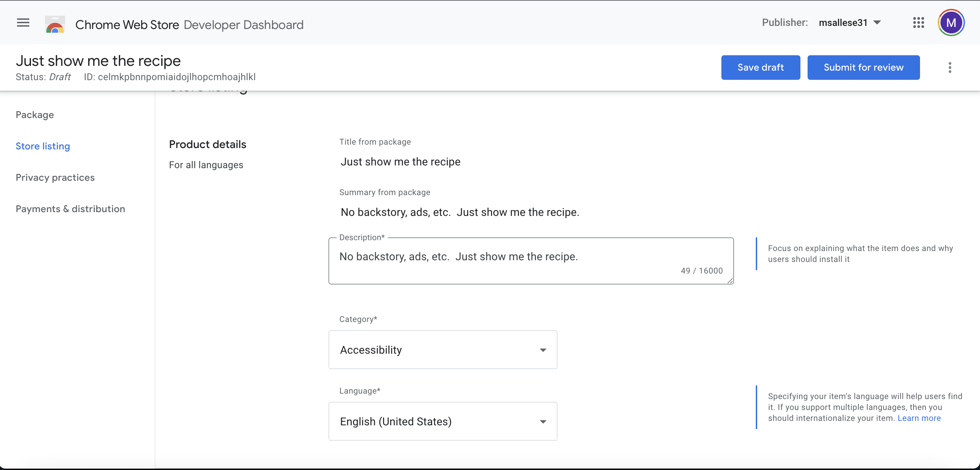Click the Status: Draft text
The height and width of the screenshot is (470, 980).
[43, 77]
